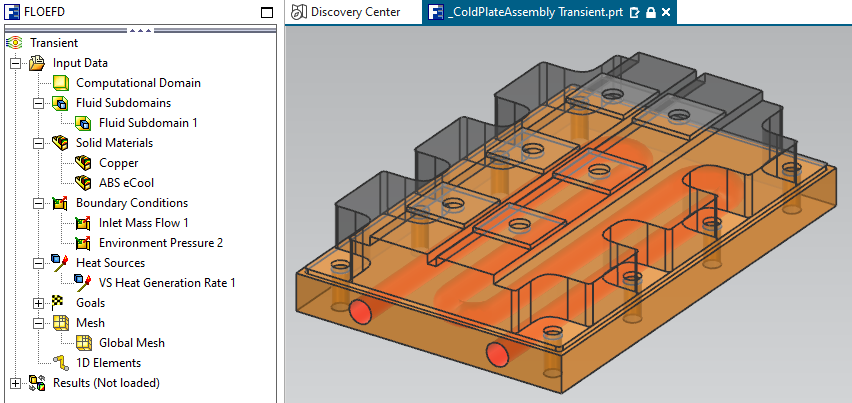The width and height of the screenshot is (852, 403).
Task: Expand the Goals tree node
Action: pyautogui.click(x=39, y=303)
